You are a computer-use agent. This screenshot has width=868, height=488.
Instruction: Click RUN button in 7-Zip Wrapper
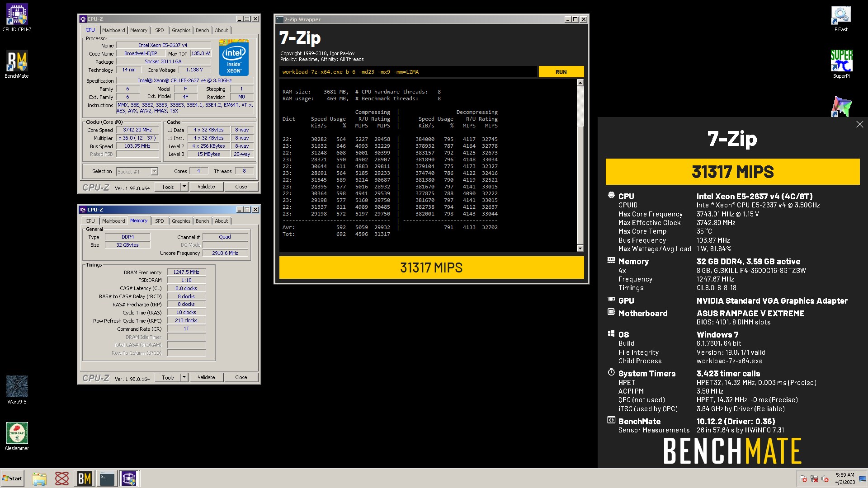[561, 72]
